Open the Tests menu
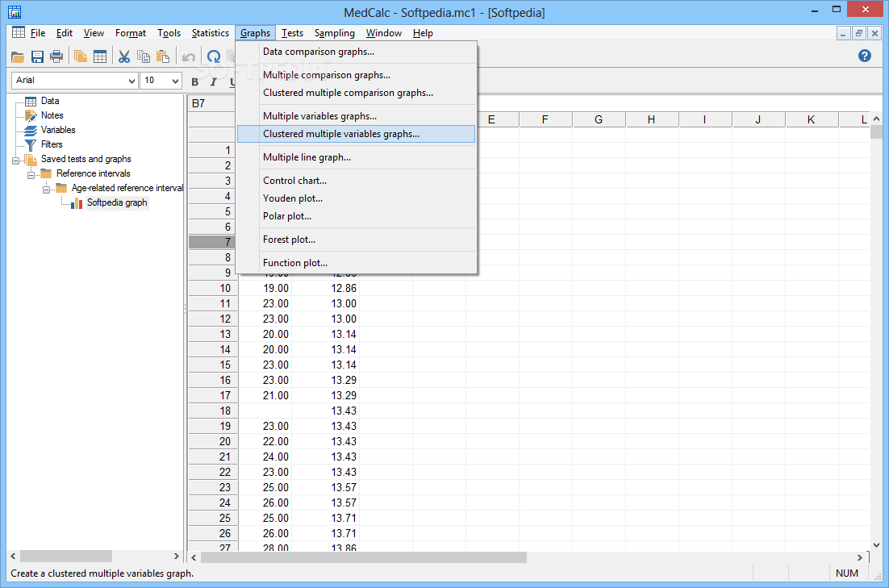This screenshot has height=588, width=889. click(292, 33)
